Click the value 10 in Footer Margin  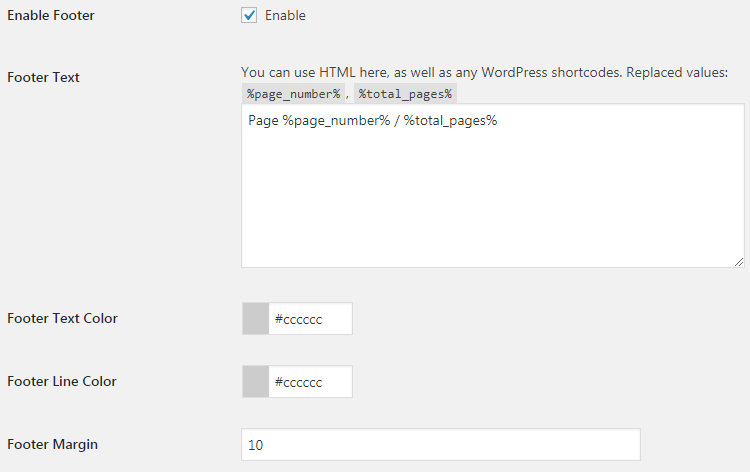255,445
